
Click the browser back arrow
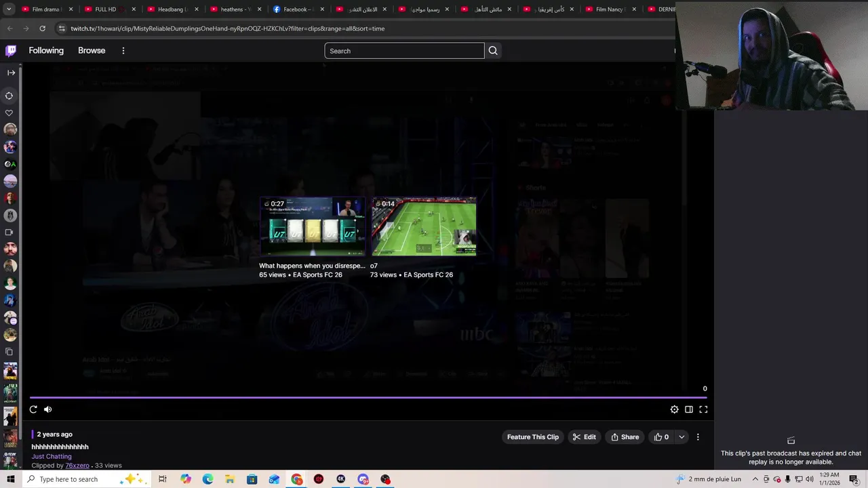tap(10, 28)
